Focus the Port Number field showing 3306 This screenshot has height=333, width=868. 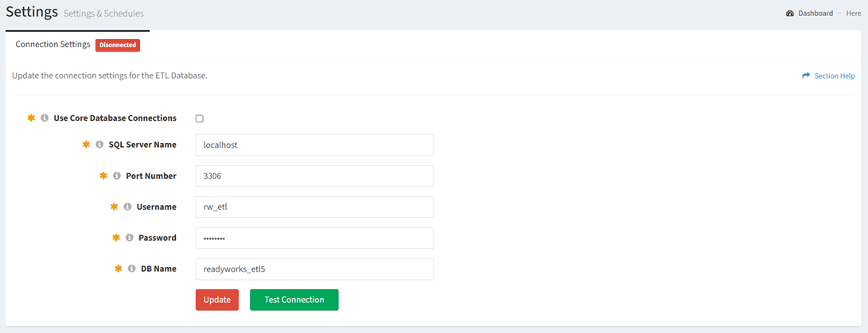point(314,176)
